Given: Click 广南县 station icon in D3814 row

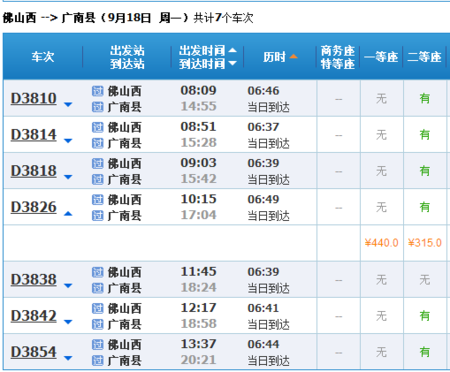Looking at the screenshot, I should click(97, 143).
